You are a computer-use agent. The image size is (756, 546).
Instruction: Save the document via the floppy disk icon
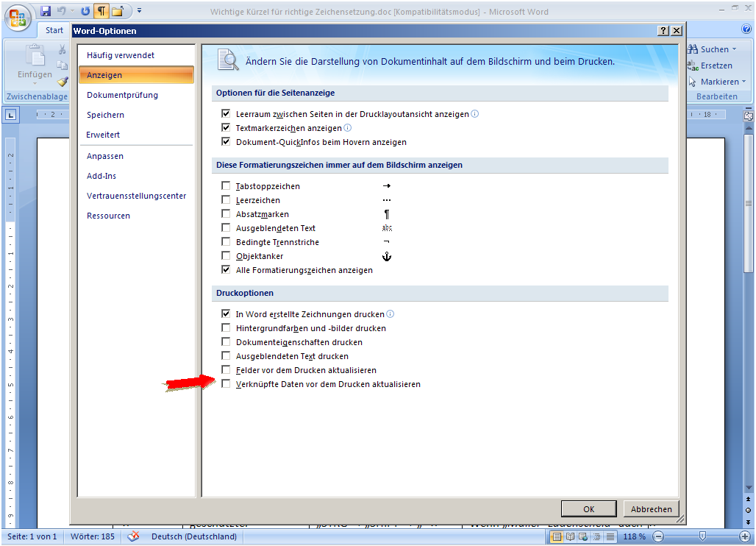(46, 10)
